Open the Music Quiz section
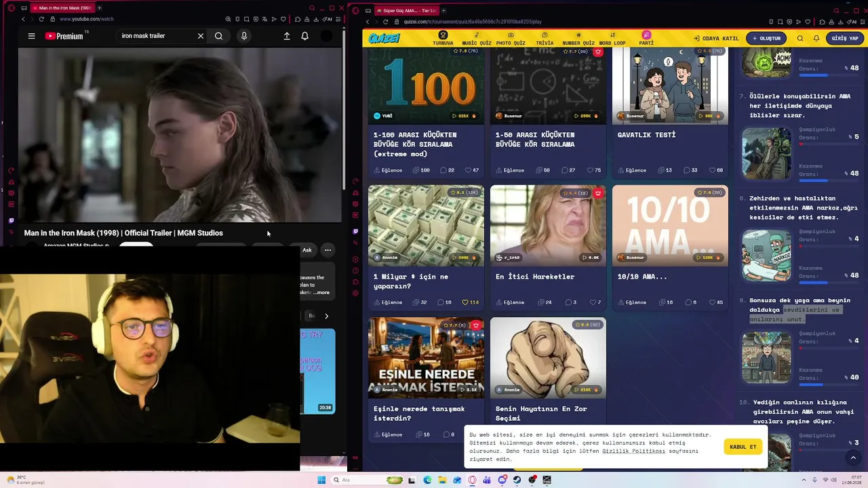This screenshot has height=488, width=868. point(477,38)
